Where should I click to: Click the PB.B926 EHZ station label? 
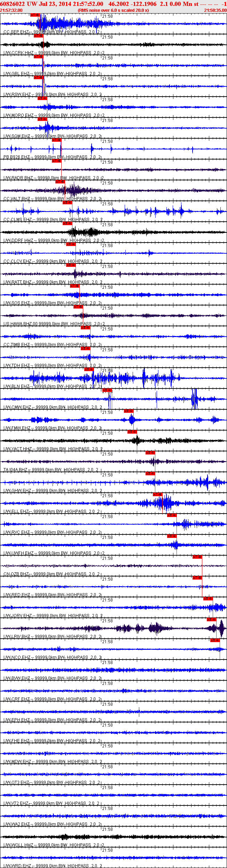tap(17, 157)
